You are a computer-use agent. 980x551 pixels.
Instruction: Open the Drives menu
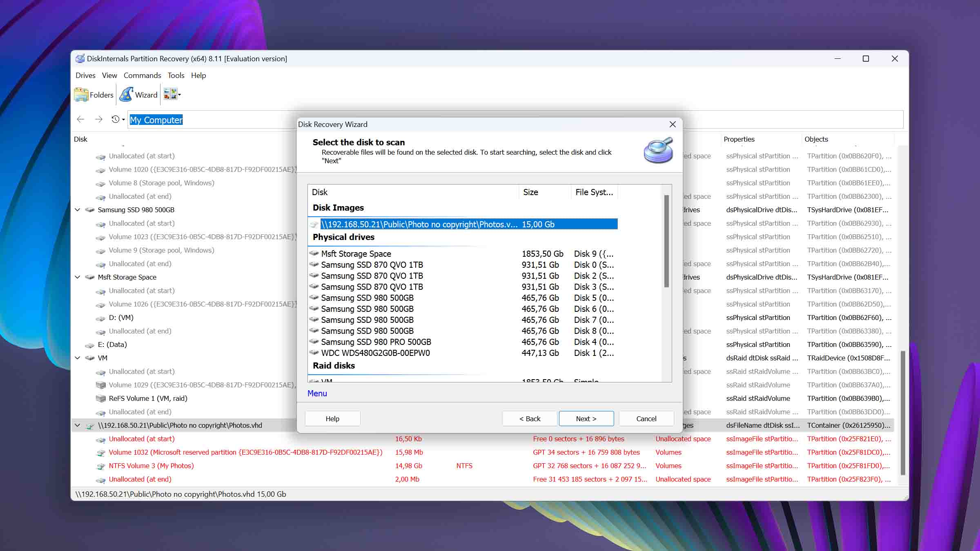tap(85, 76)
